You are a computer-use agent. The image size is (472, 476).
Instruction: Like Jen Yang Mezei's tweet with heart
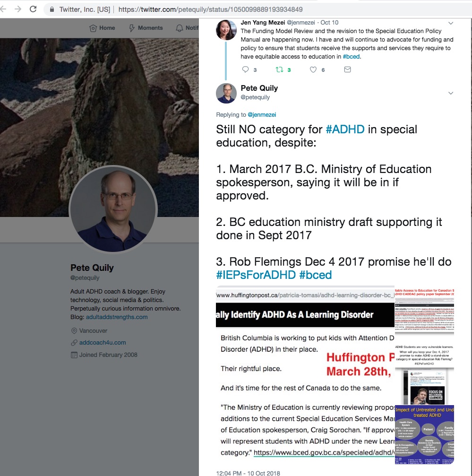313,69
